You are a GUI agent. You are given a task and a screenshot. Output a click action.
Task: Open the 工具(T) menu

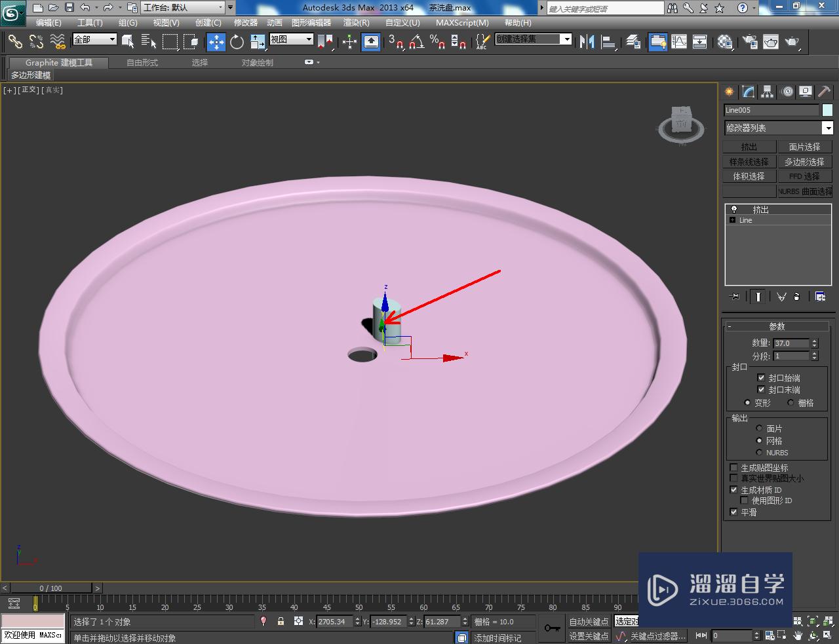coord(90,22)
